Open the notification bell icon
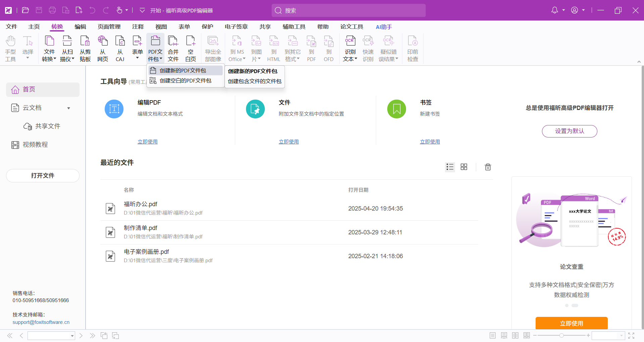644x342 pixels. (555, 10)
